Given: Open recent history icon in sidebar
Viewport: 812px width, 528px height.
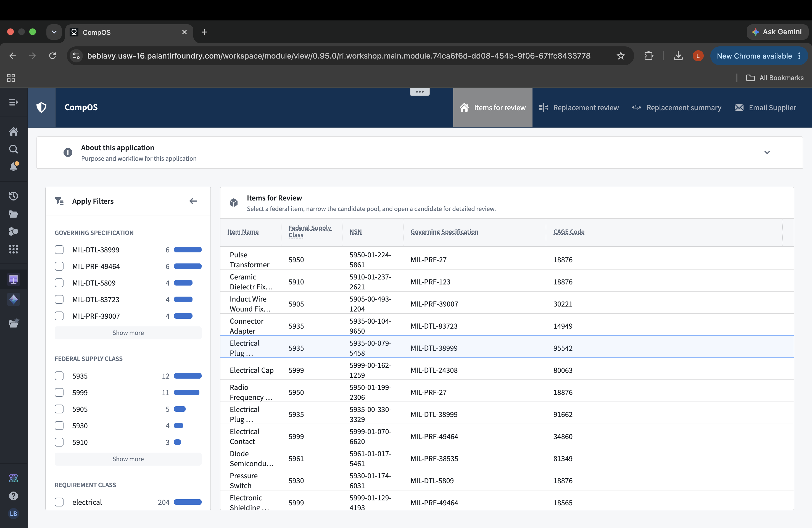Looking at the screenshot, I should point(13,196).
